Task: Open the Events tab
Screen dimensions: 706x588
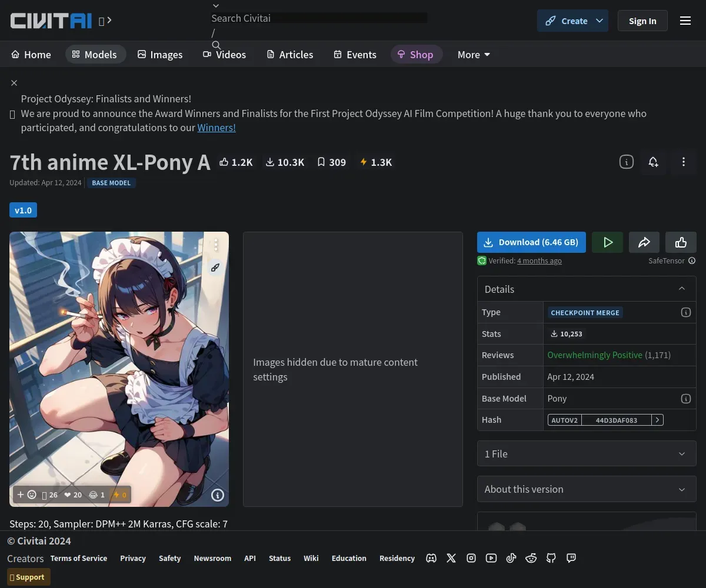Action: click(x=355, y=54)
